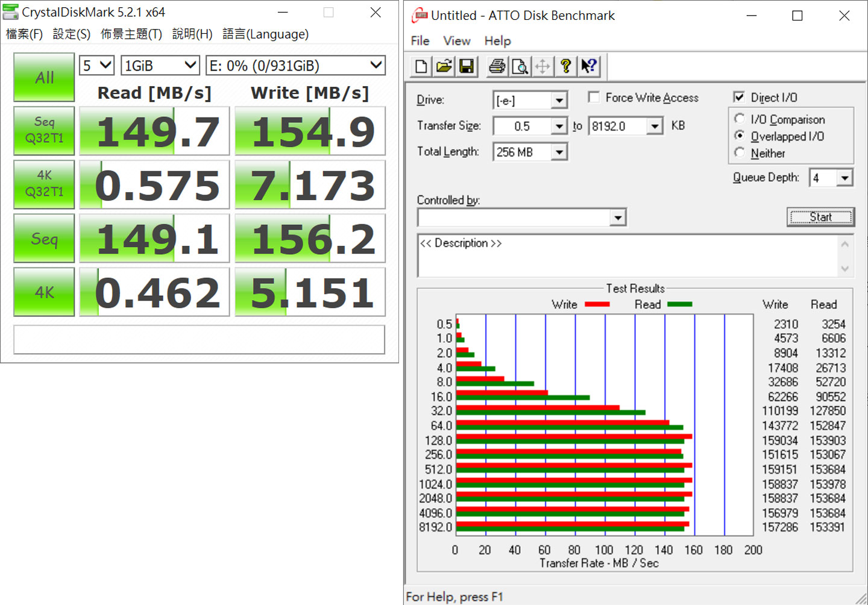Open CrystalDiskMark drive E: selection dropdown

(x=295, y=65)
